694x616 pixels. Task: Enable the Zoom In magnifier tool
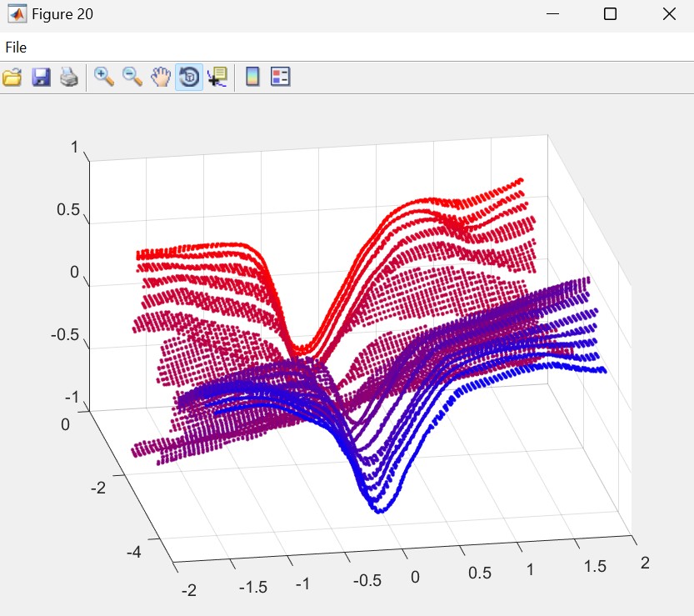coord(104,78)
